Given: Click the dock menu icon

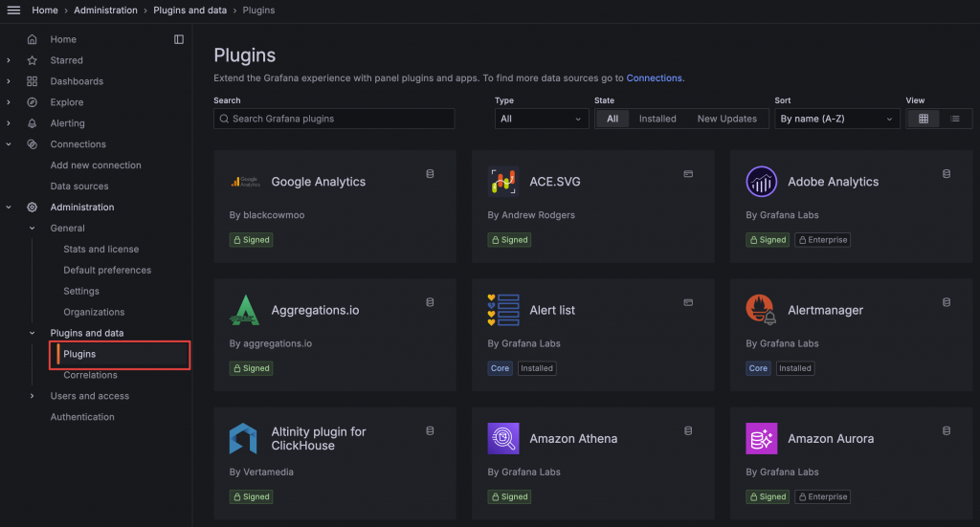Looking at the screenshot, I should pyautogui.click(x=179, y=39).
